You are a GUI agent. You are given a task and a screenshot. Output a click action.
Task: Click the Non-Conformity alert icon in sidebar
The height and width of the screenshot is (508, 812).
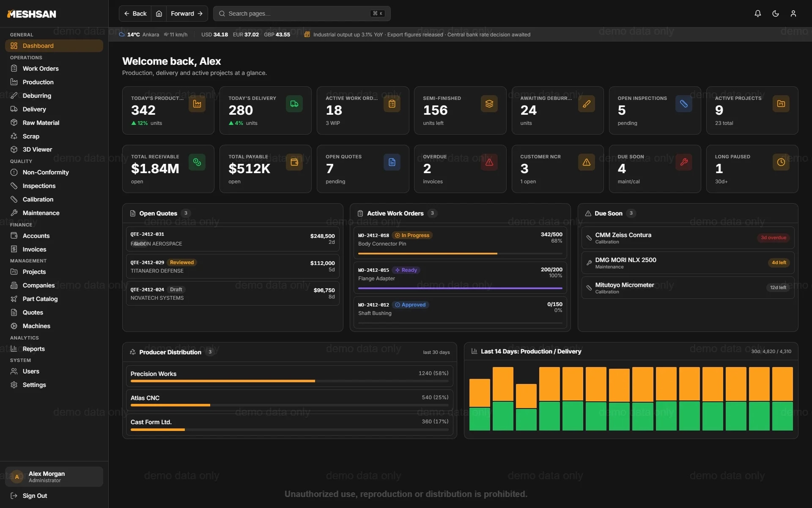[x=14, y=172]
